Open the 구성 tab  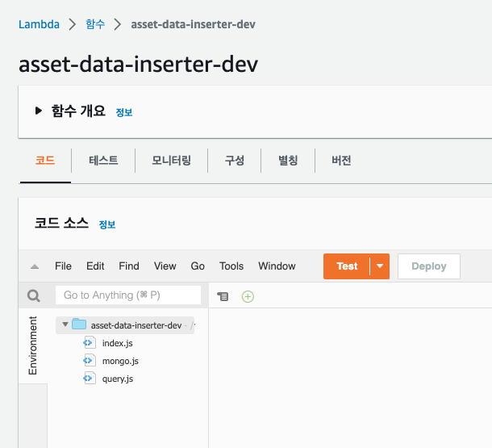click(x=234, y=161)
